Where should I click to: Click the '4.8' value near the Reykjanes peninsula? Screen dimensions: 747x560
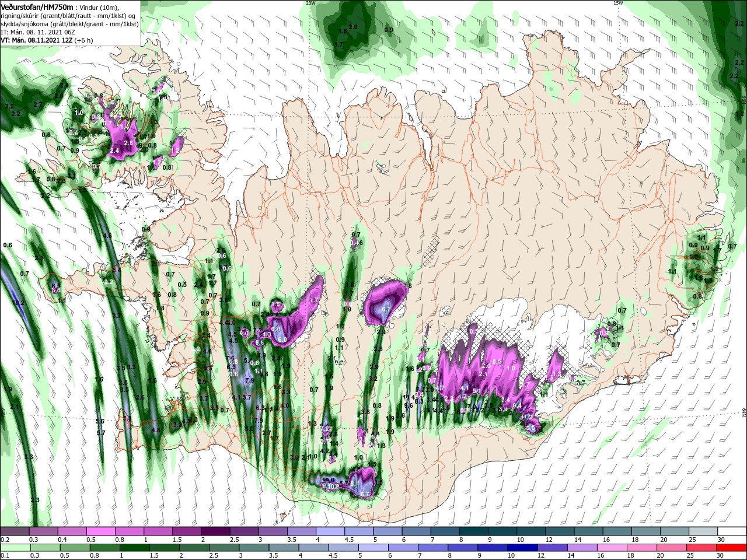point(156,430)
